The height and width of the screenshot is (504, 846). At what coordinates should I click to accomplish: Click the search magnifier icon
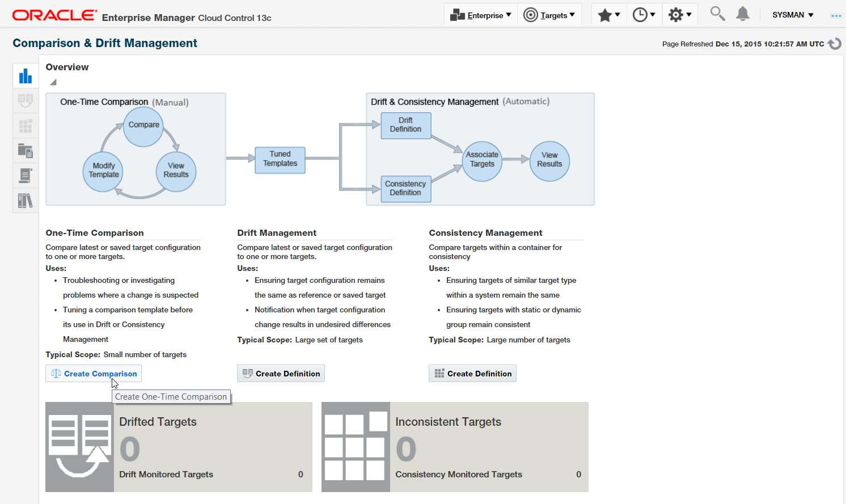coord(717,14)
